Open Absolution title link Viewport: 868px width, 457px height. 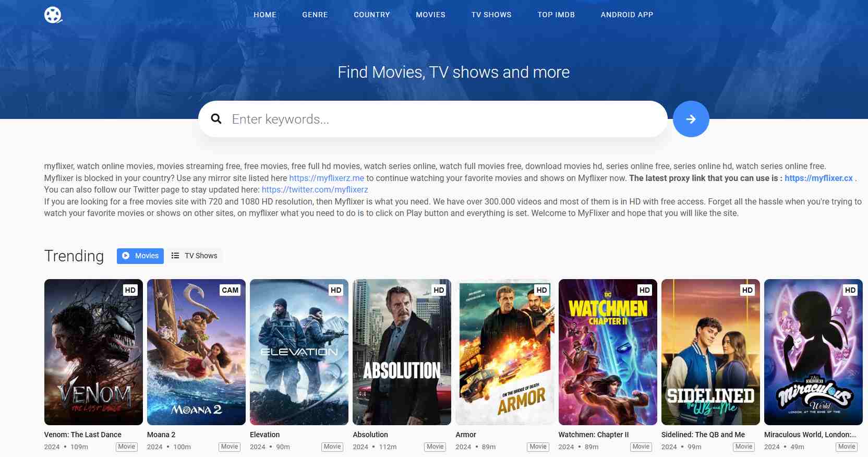point(370,435)
